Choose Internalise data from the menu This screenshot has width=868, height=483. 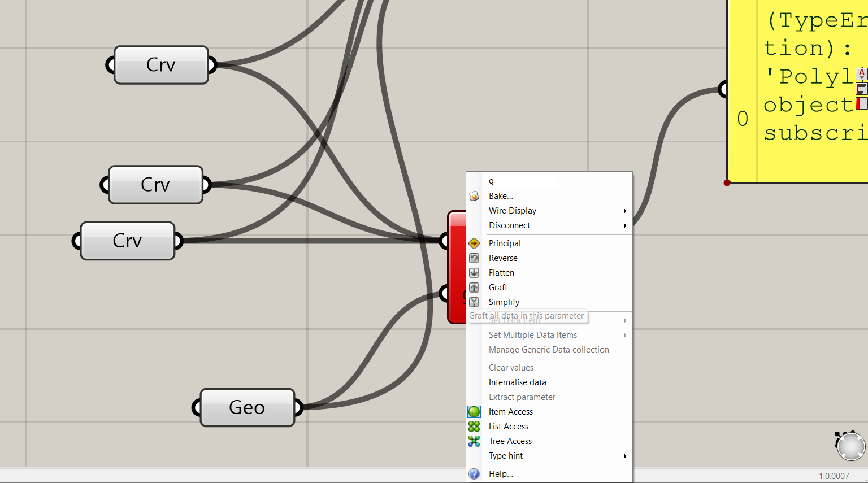(549, 382)
